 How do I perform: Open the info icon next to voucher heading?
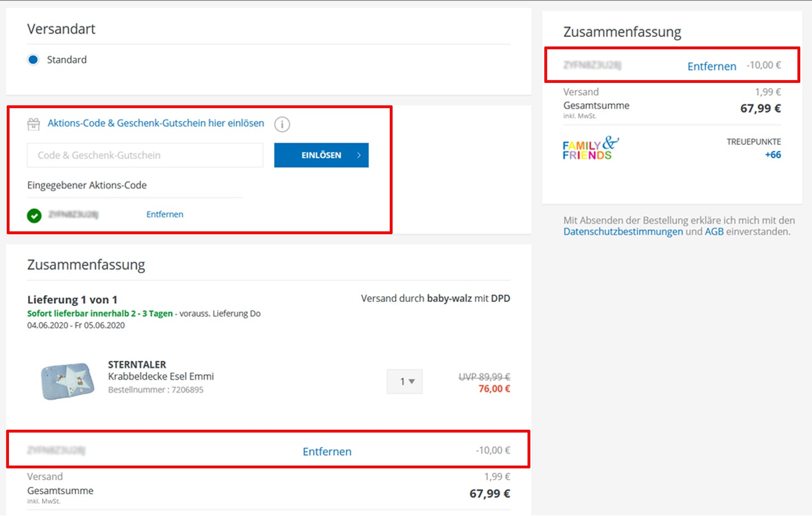tap(282, 124)
